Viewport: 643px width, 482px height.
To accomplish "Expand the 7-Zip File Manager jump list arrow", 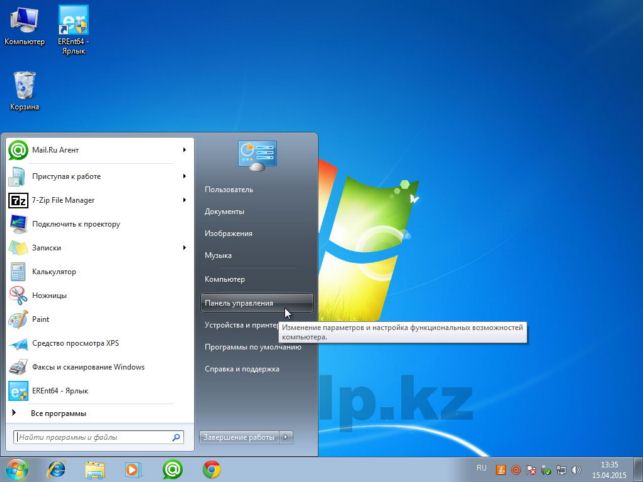I will 185,200.
